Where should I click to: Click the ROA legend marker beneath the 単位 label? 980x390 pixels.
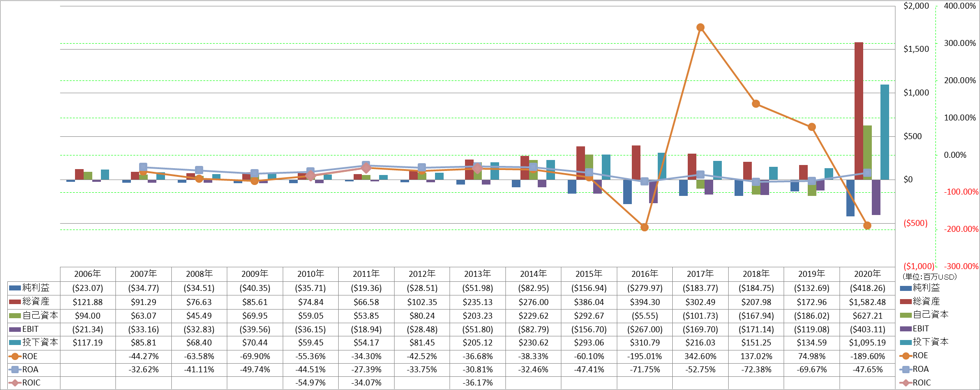(x=906, y=370)
